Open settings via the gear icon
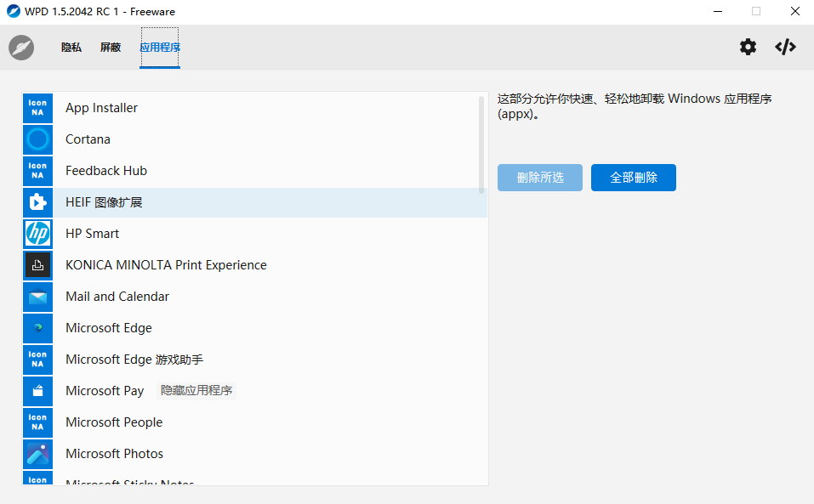 click(748, 48)
